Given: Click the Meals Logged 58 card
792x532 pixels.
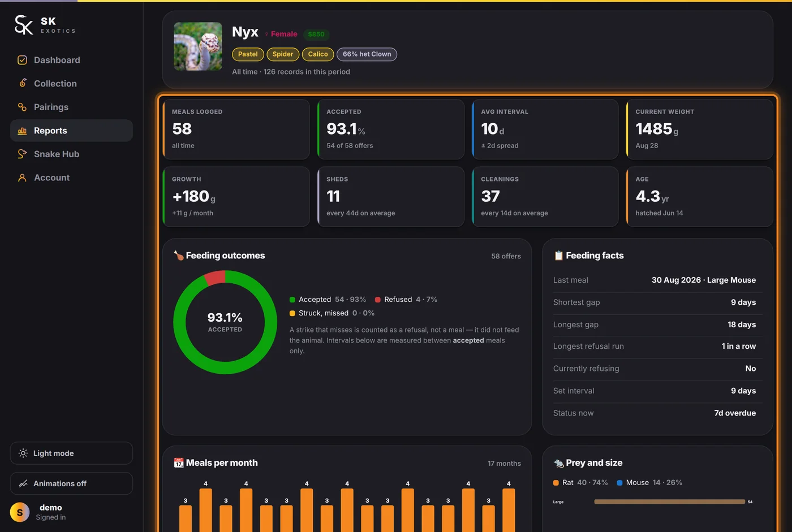Looking at the screenshot, I should (x=236, y=129).
